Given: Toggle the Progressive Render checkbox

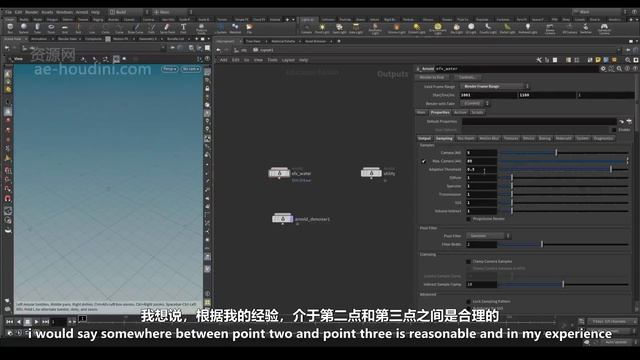Looking at the screenshot, I should [x=468, y=219].
